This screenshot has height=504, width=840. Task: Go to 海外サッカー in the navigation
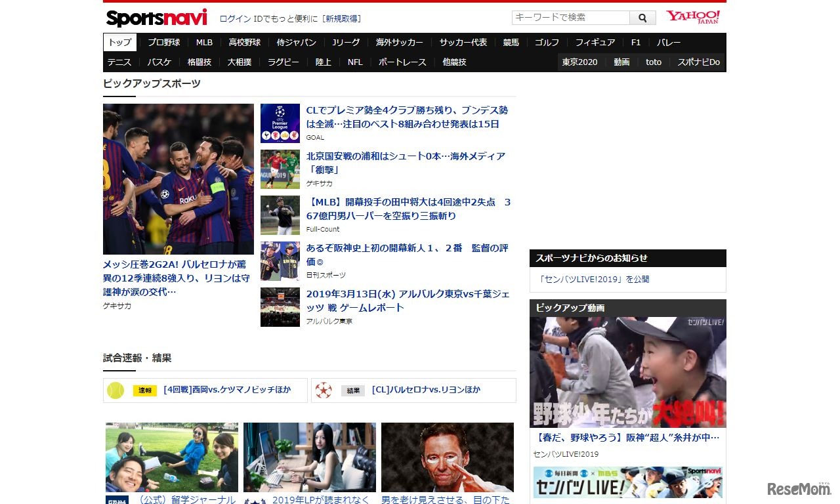(x=400, y=42)
